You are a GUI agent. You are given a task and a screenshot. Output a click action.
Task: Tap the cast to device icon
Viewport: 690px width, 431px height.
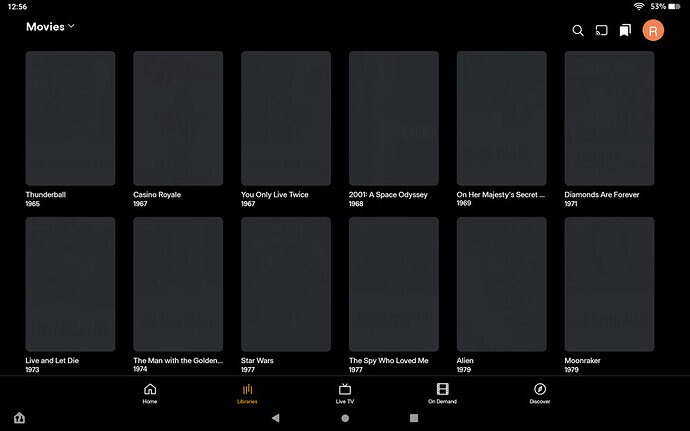[x=602, y=30]
